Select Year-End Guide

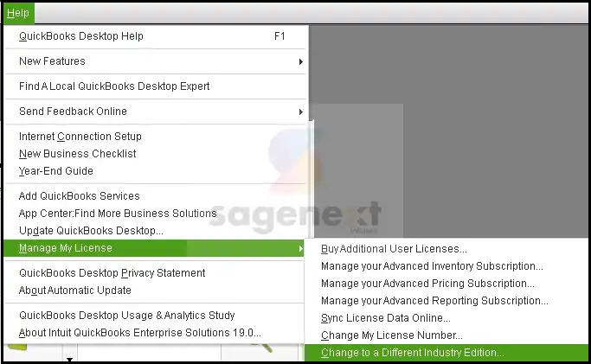(x=154, y=171)
